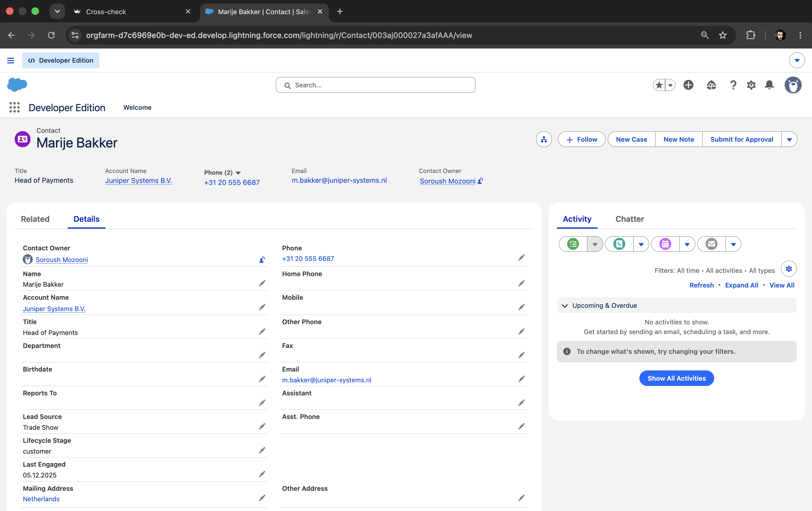The image size is (812, 511).
Task: Click the View All link
Action: click(782, 285)
